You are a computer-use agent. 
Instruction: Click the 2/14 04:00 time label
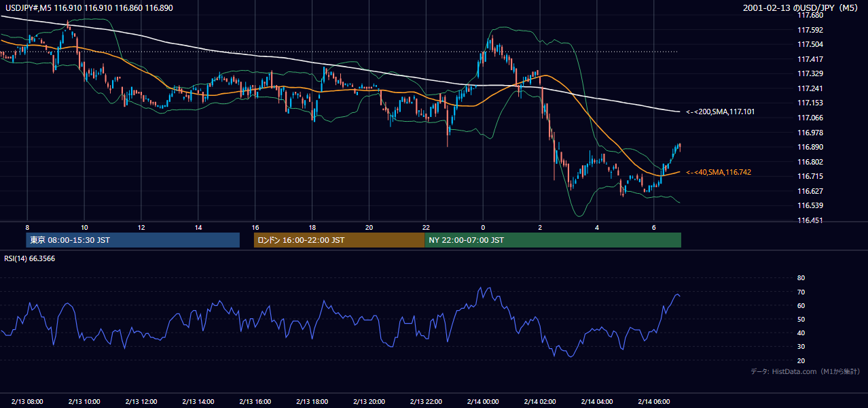click(x=597, y=402)
